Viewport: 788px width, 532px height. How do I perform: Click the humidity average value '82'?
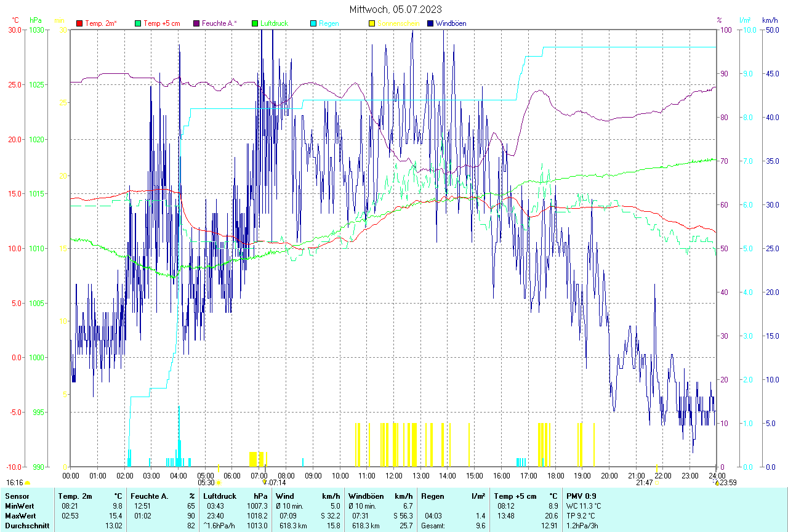click(191, 526)
